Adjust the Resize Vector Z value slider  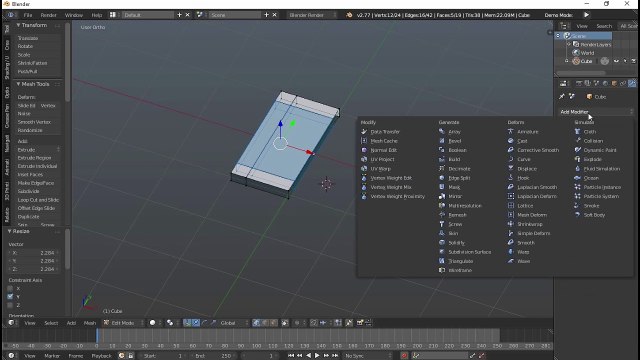(x=33, y=269)
